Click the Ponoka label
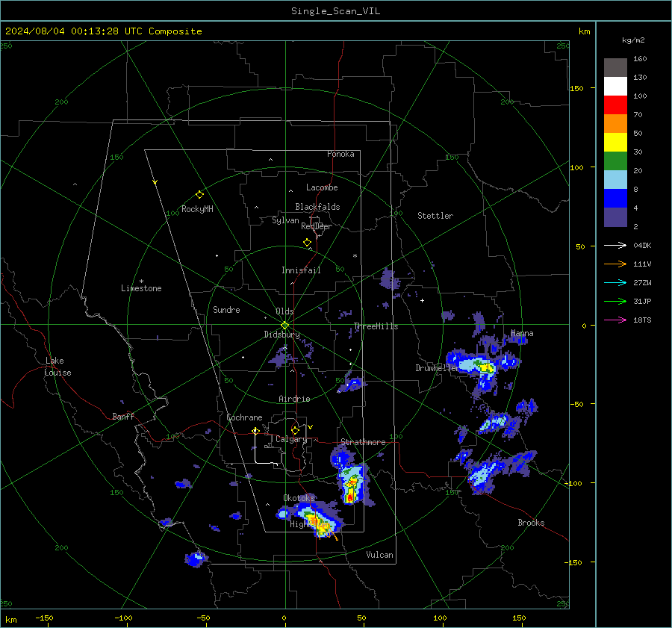 tap(340, 154)
